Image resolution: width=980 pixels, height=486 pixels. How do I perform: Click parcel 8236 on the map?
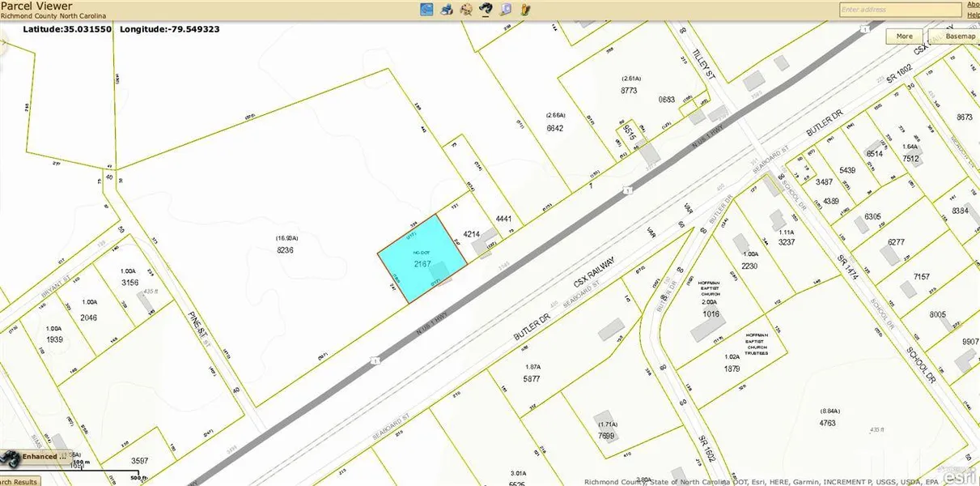(x=285, y=251)
